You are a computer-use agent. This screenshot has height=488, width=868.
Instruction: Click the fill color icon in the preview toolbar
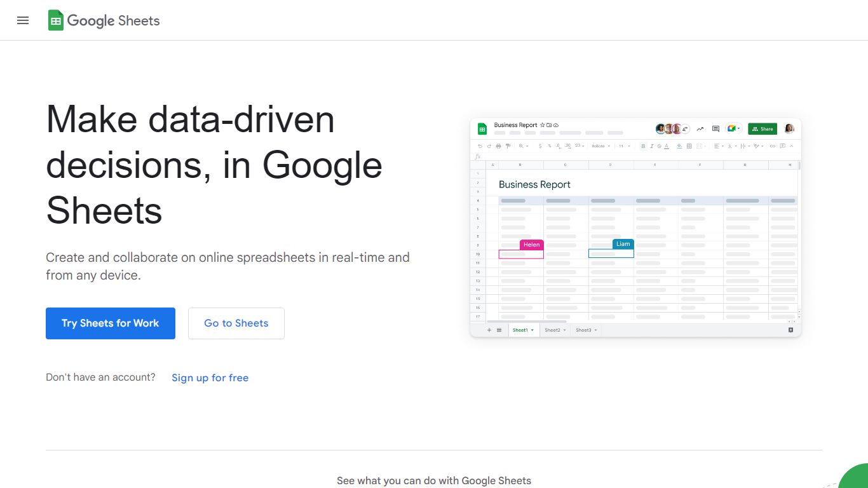point(679,146)
